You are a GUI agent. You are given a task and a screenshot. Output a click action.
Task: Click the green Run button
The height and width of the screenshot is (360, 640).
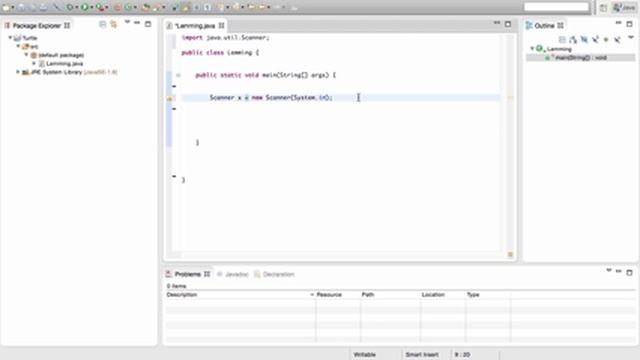coord(84,7)
